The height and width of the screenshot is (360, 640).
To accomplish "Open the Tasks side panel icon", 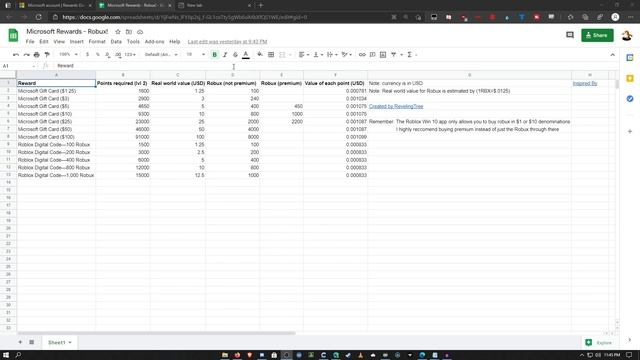I will pyautogui.click(x=630, y=99).
